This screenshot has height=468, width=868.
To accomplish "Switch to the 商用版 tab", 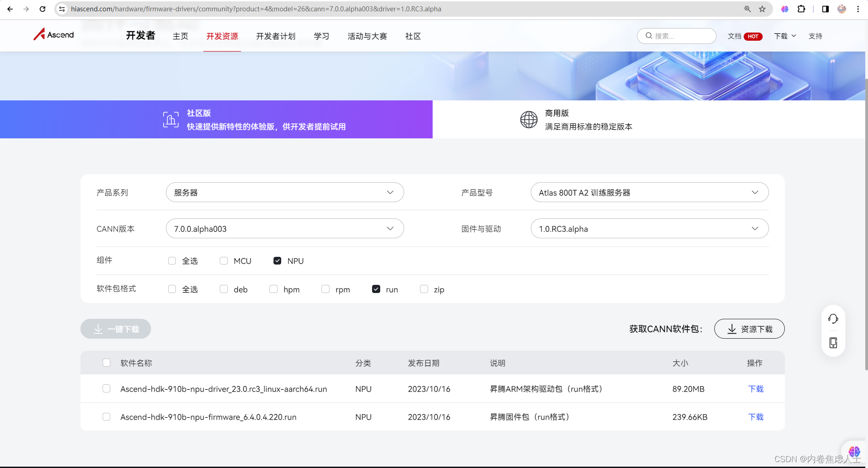I will pyautogui.click(x=649, y=119).
